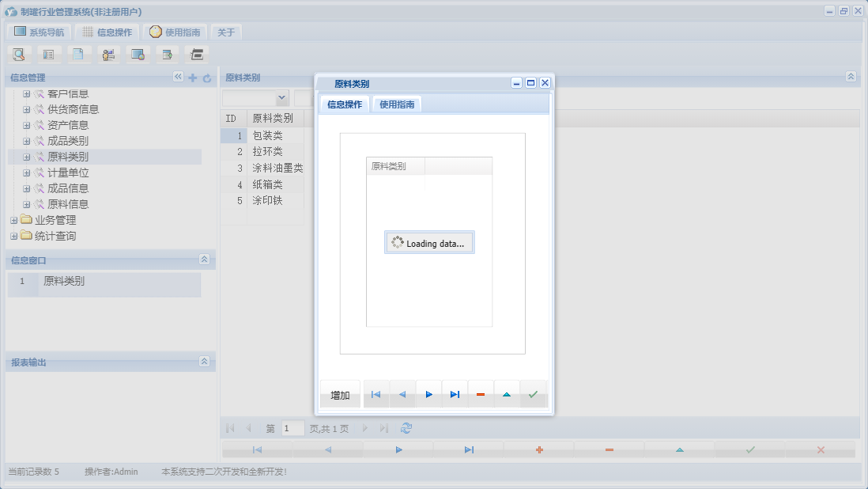Collapse the 报表输出 panel
Screen dimensions: 868x489
coord(204,361)
